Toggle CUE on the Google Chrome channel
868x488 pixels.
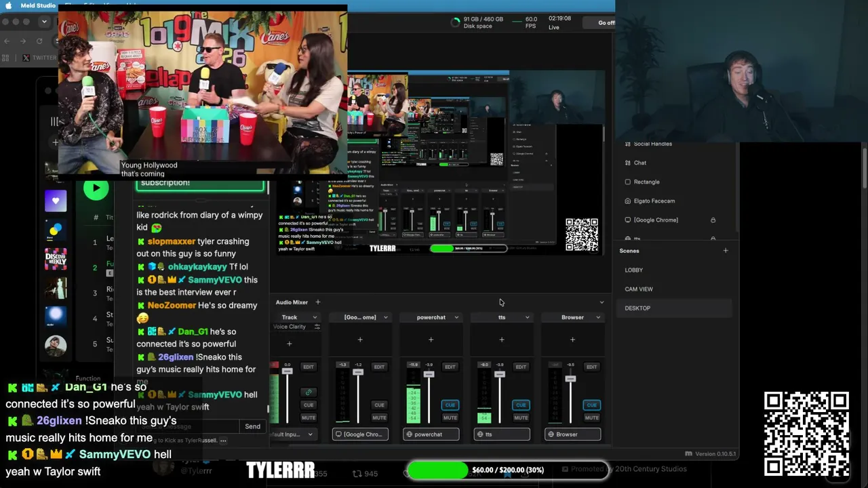point(379,405)
